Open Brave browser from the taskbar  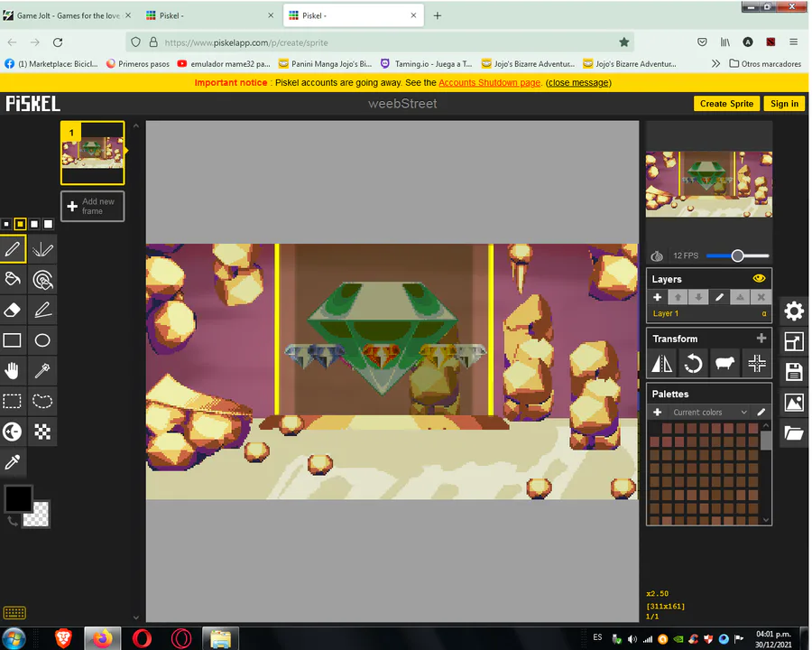63,638
